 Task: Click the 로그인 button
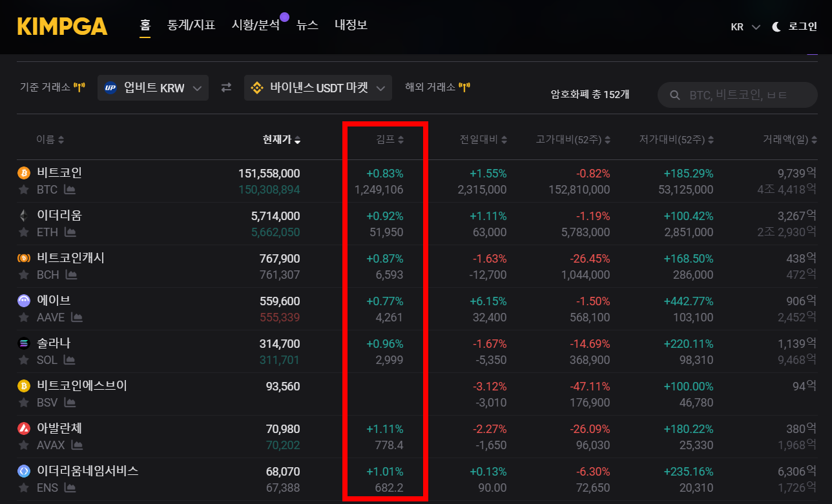pos(803,27)
